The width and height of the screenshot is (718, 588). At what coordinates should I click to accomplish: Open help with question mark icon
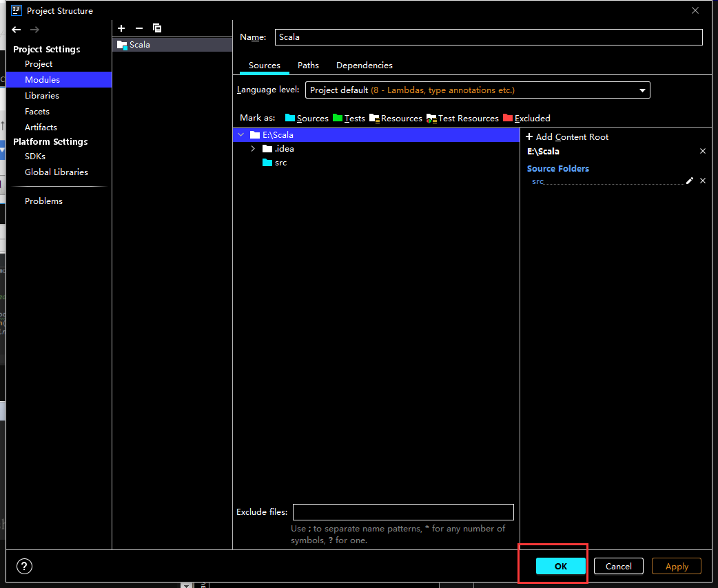tap(24, 567)
